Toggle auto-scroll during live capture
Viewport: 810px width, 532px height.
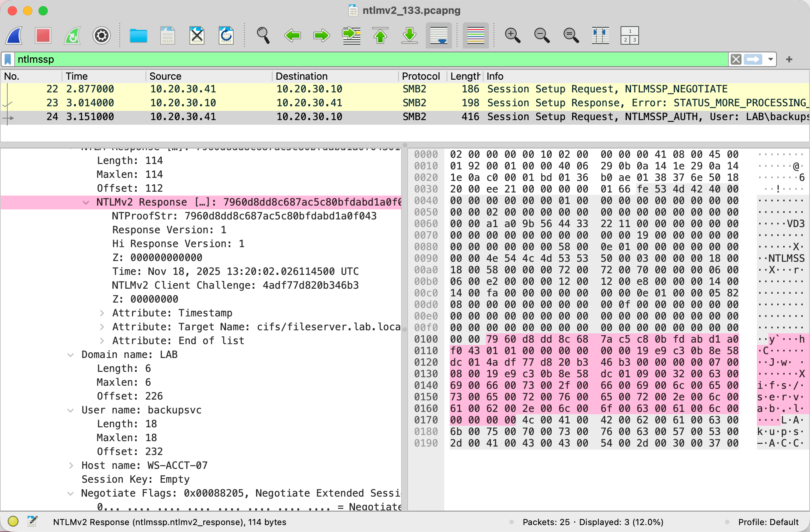[x=439, y=35]
